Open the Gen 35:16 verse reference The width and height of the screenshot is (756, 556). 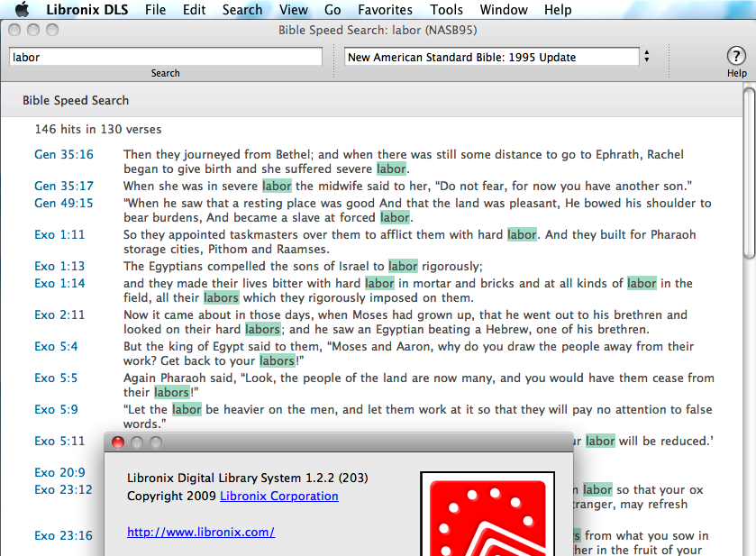click(x=64, y=154)
